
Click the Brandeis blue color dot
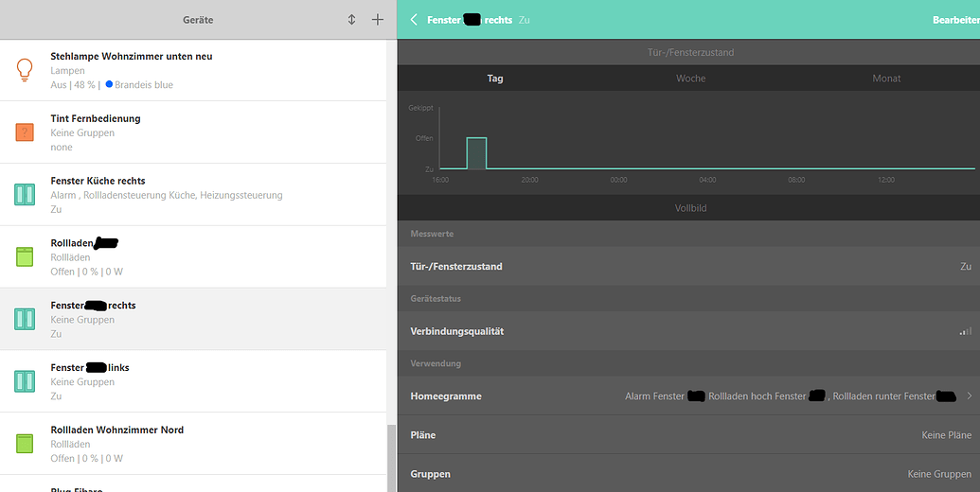[109, 84]
